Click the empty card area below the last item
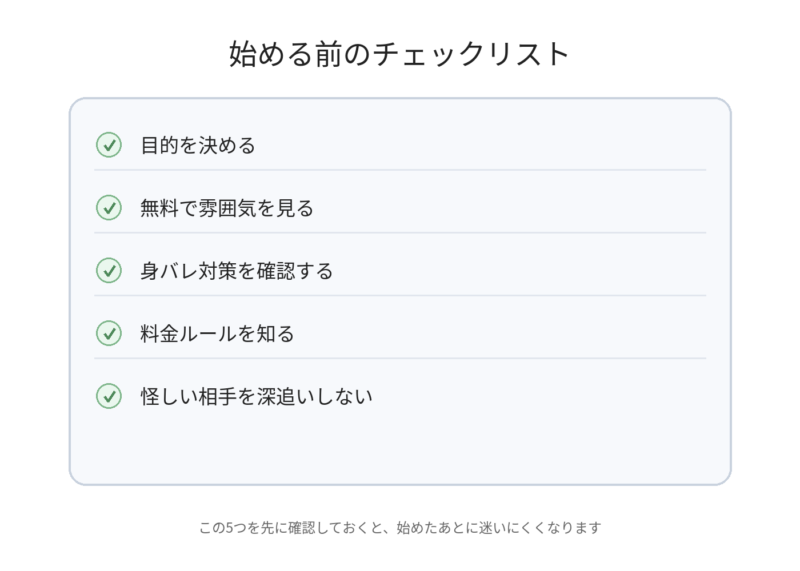800x571 pixels. point(400,448)
